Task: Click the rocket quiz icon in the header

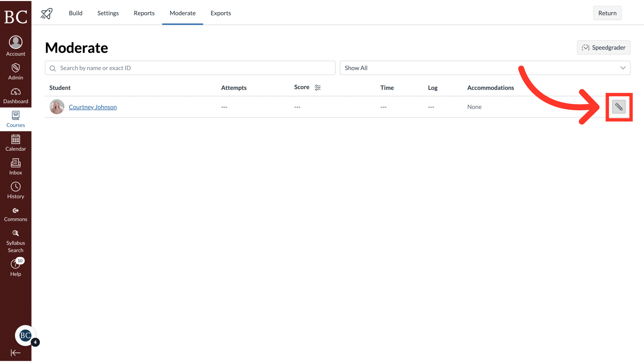Action: click(46, 13)
